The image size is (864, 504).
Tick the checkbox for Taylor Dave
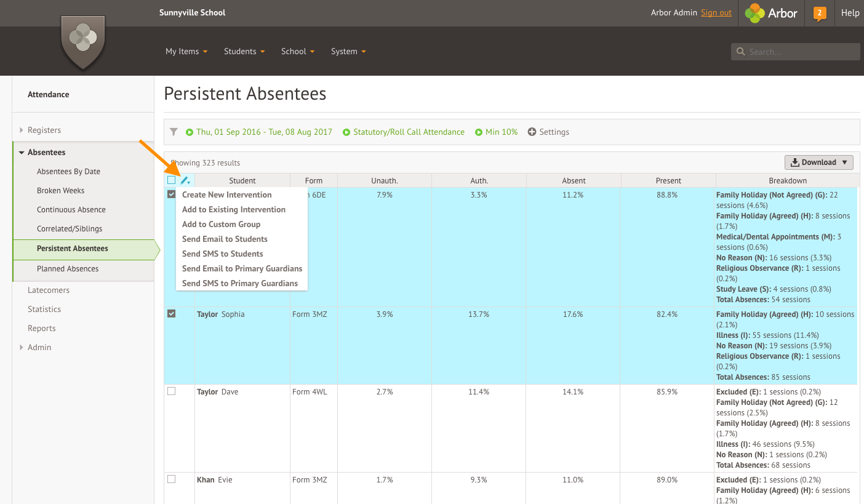171,391
